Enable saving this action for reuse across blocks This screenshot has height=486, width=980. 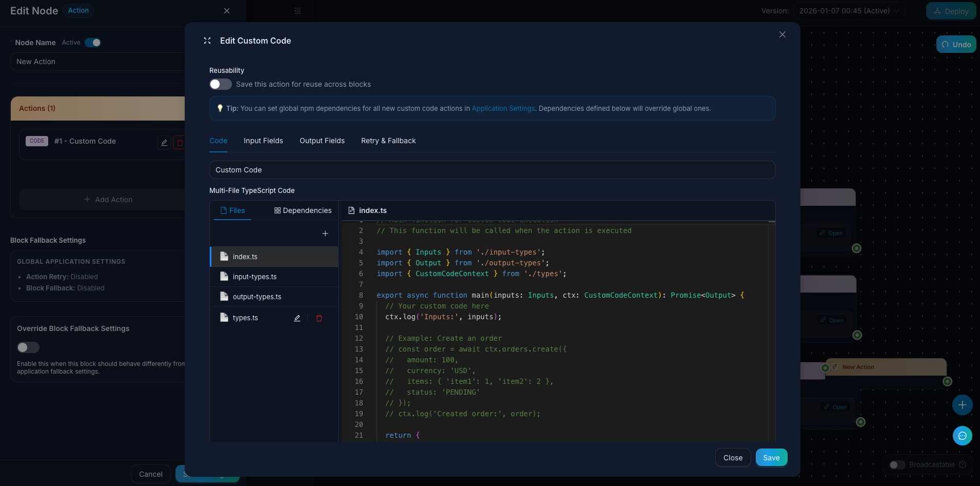(x=220, y=84)
